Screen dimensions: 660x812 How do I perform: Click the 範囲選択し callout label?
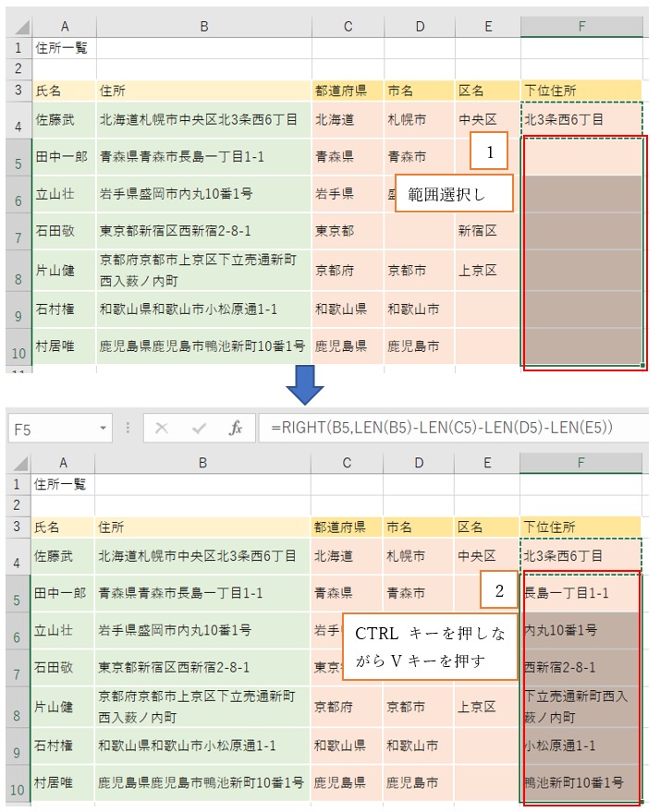point(453,193)
